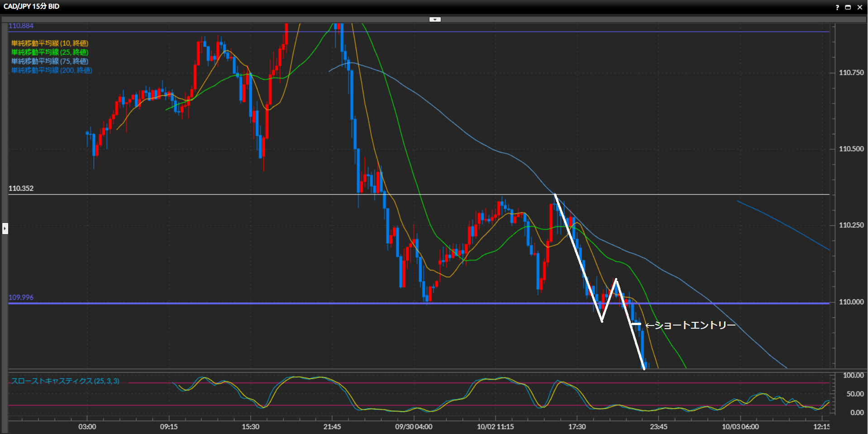Select the 110.352 horizontal line label

[x=21, y=189]
